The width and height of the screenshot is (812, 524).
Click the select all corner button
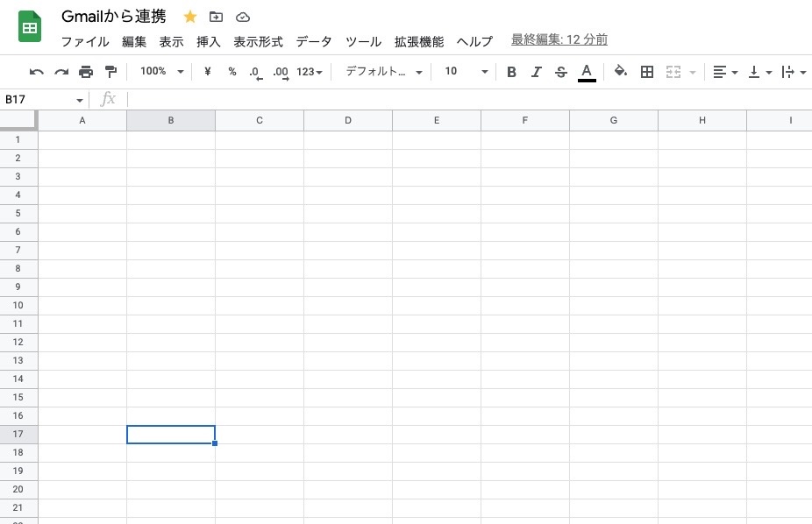tap(18, 120)
